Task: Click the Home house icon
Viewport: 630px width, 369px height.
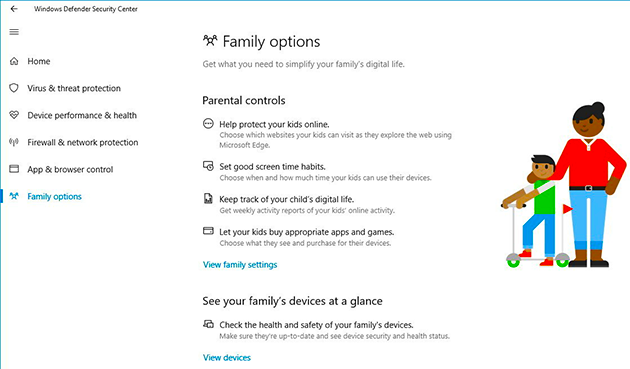Action: [14, 61]
